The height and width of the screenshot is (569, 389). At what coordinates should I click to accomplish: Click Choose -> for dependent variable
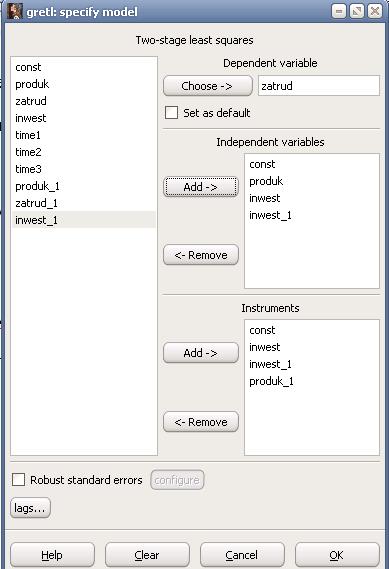click(208, 86)
